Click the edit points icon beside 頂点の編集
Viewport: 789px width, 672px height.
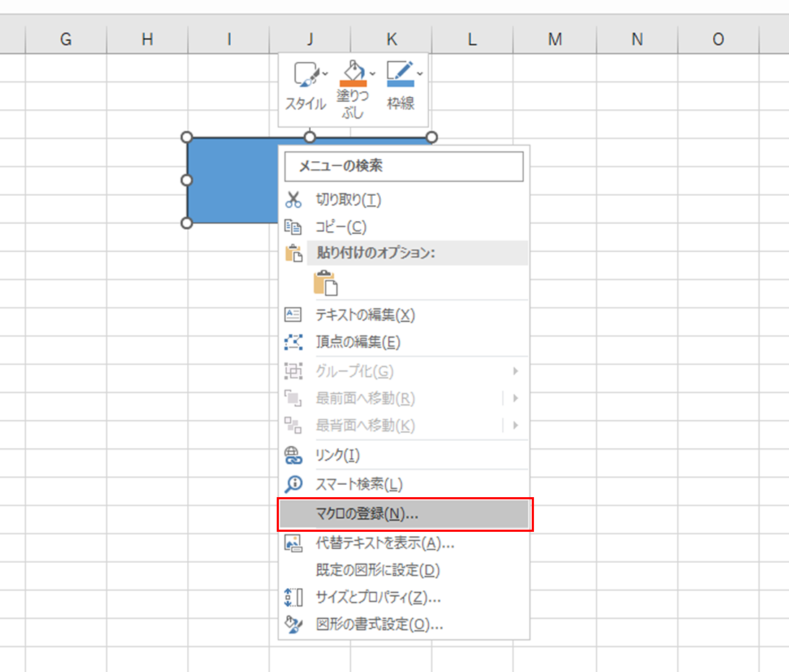tap(293, 343)
